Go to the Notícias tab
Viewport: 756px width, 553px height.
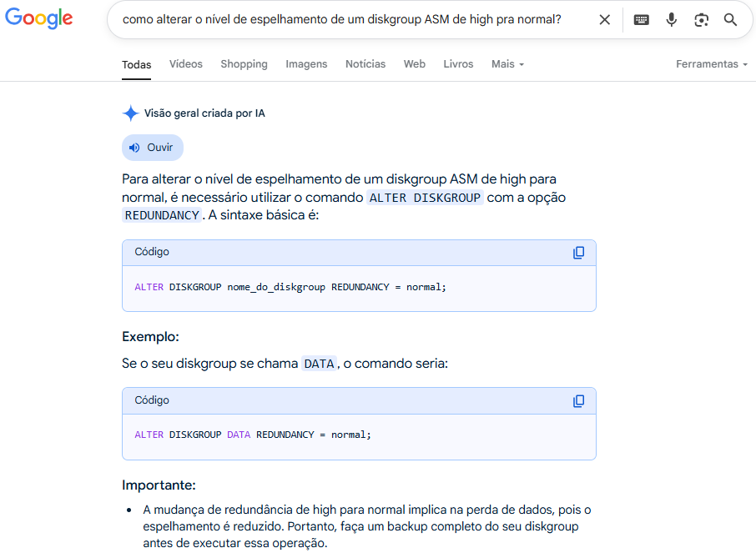(x=365, y=64)
